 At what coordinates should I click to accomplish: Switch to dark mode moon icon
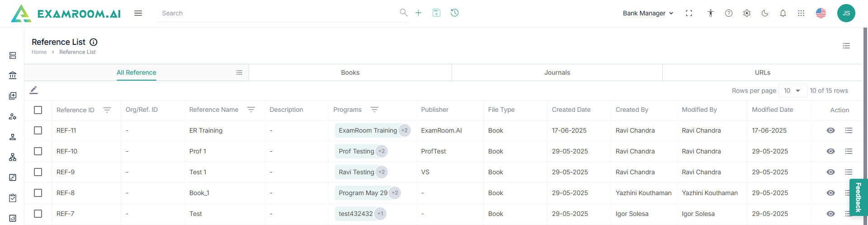765,13
